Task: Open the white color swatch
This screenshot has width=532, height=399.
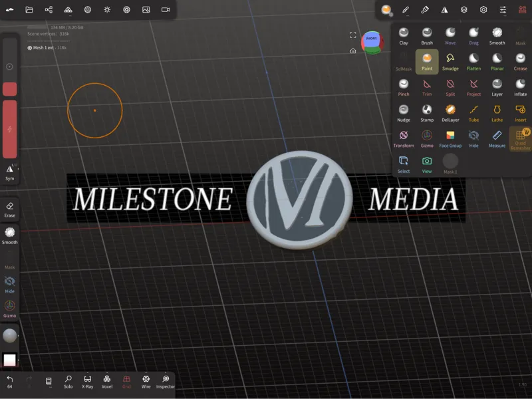Action: [9, 360]
